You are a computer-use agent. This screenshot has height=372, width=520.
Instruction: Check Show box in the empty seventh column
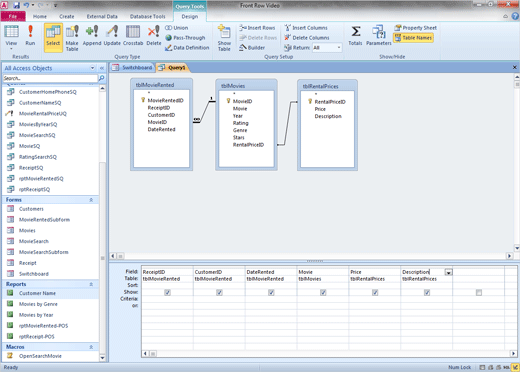point(479,293)
